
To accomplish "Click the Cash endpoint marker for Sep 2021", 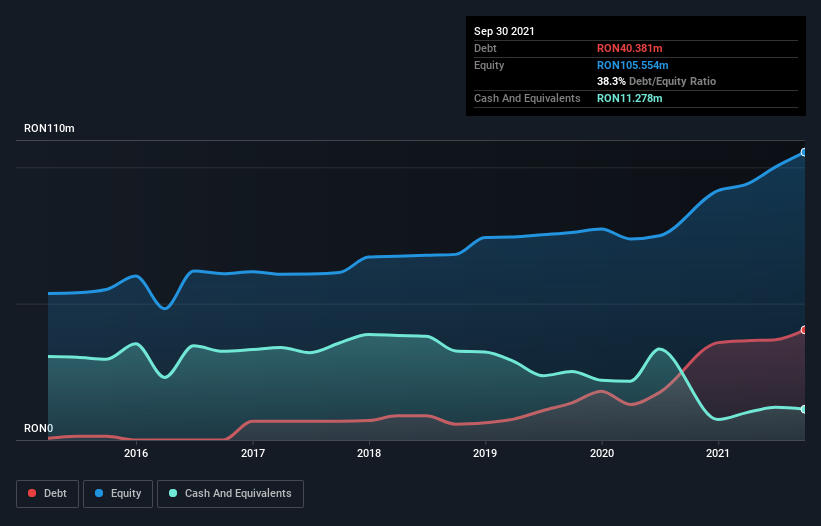I will pos(804,409).
